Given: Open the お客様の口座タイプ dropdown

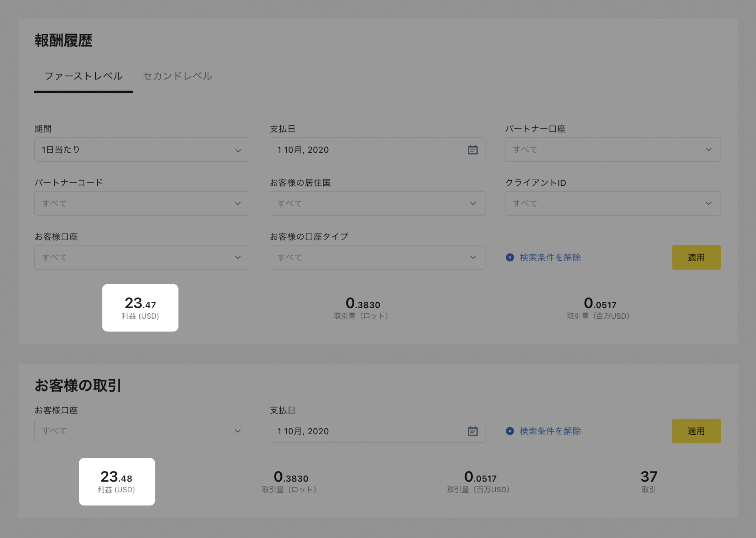Looking at the screenshot, I should [x=377, y=257].
